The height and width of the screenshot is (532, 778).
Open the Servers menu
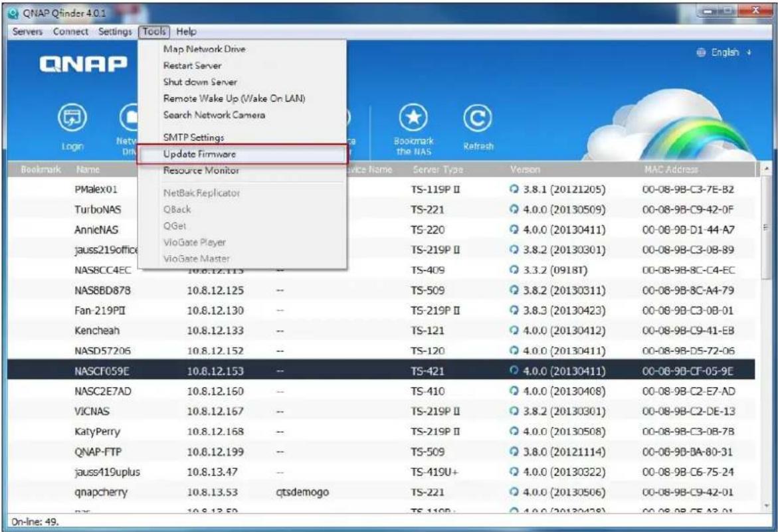pos(27,31)
